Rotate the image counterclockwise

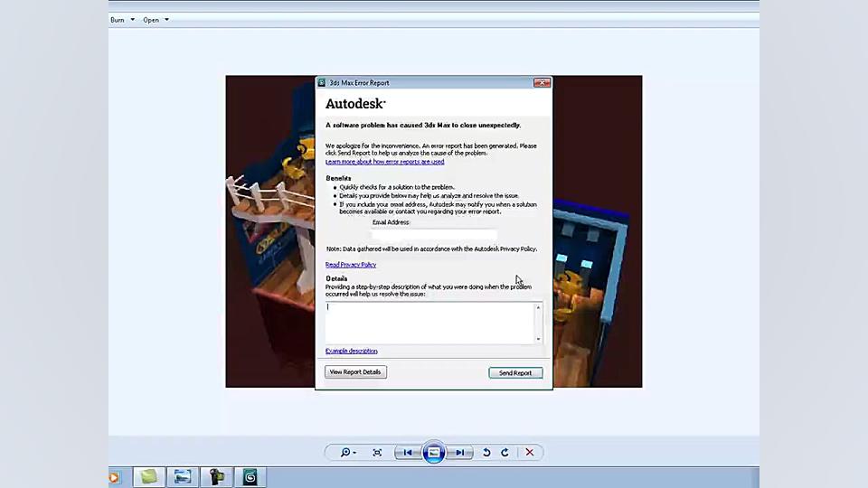[486, 453]
